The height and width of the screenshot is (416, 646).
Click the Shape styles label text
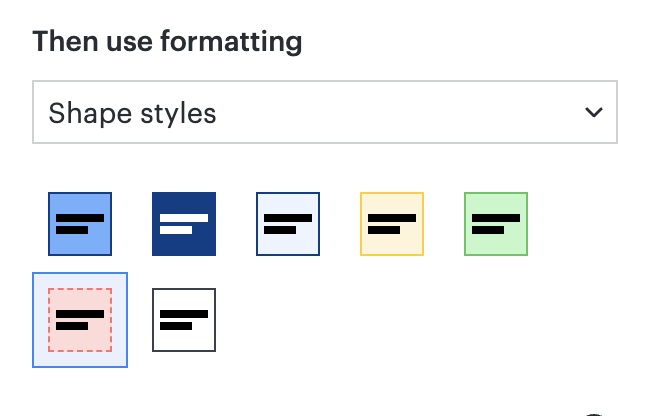(132, 114)
